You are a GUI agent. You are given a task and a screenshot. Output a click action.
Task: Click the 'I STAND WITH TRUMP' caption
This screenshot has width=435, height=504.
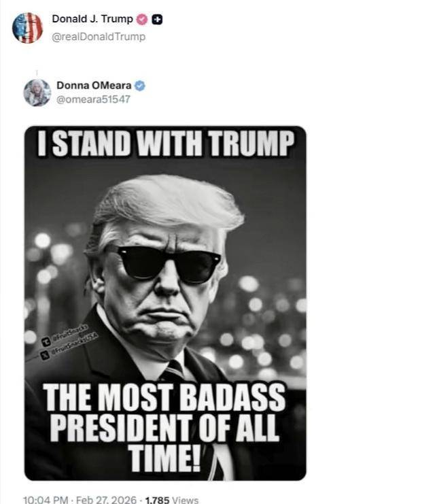click(x=165, y=144)
